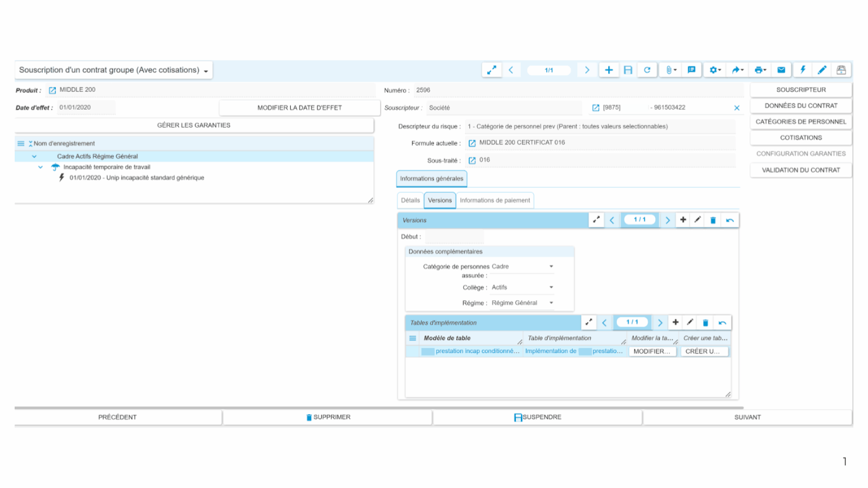The height and width of the screenshot is (488, 868).
Task: Select the Unip incapacité standard générique item
Action: (x=136, y=178)
